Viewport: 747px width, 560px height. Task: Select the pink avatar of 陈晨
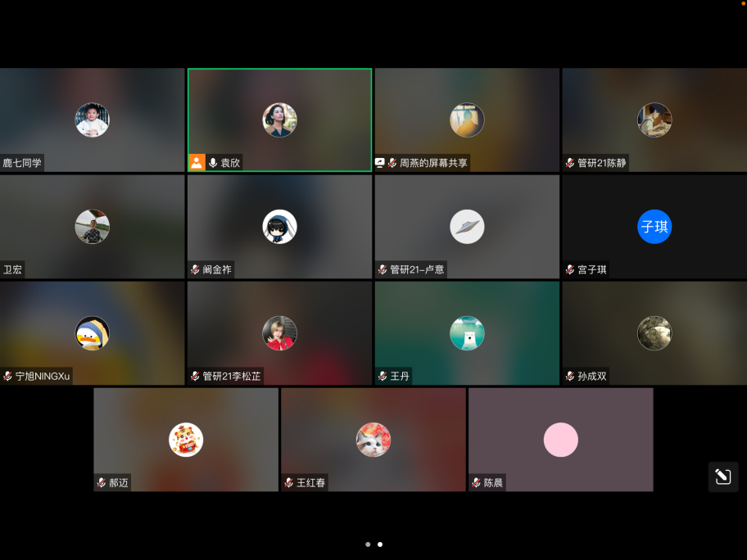pos(561,440)
